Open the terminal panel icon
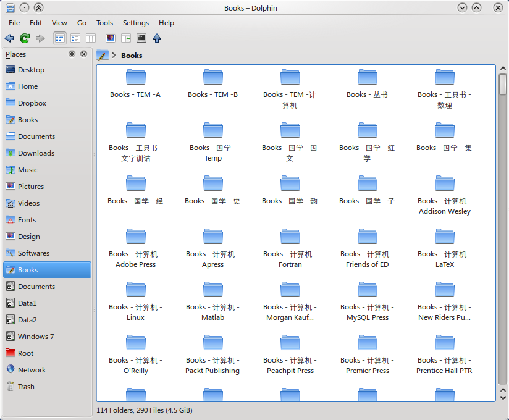509x420 pixels. click(141, 38)
